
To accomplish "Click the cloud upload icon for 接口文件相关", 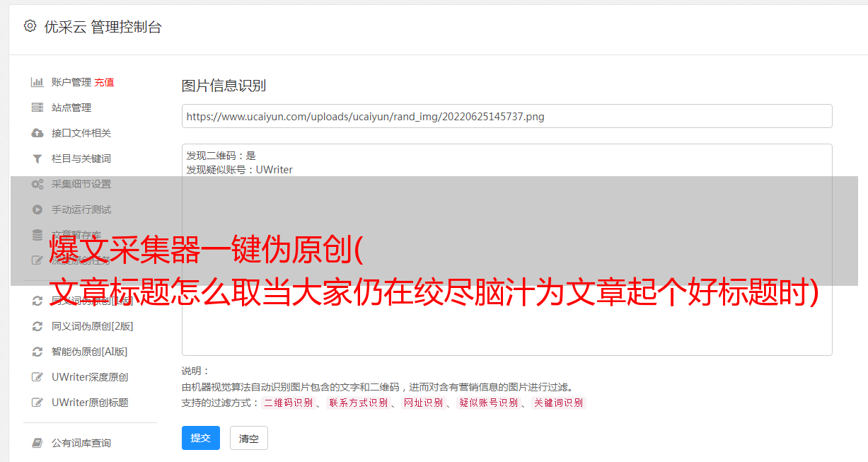I will 37,133.
